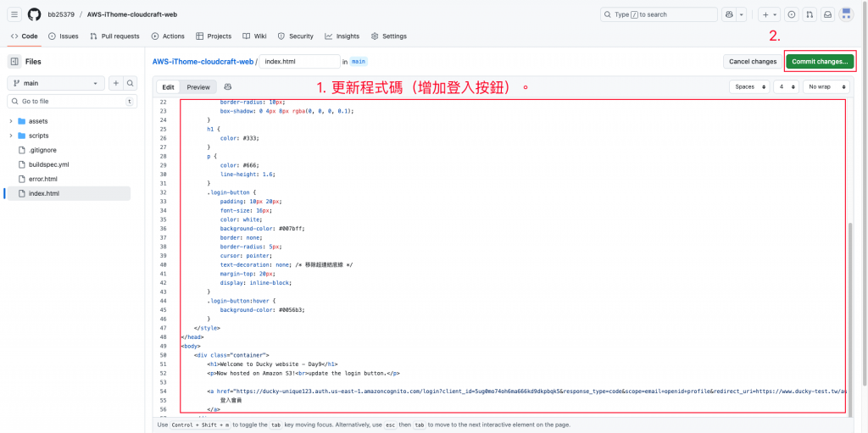Image resolution: width=868 pixels, height=433 pixels.
Task: Collapse the Files side panel icon
Action: (14, 62)
